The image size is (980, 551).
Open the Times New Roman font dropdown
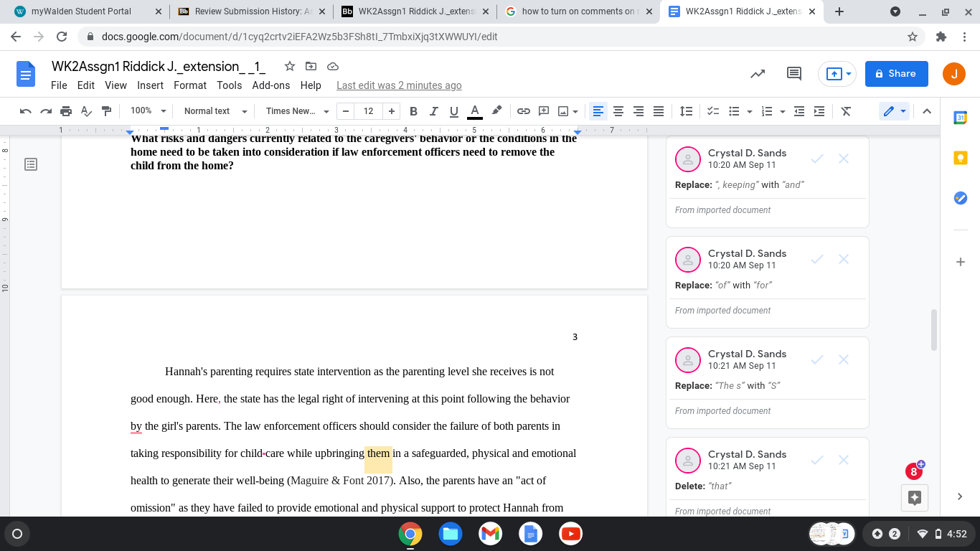[x=297, y=111]
